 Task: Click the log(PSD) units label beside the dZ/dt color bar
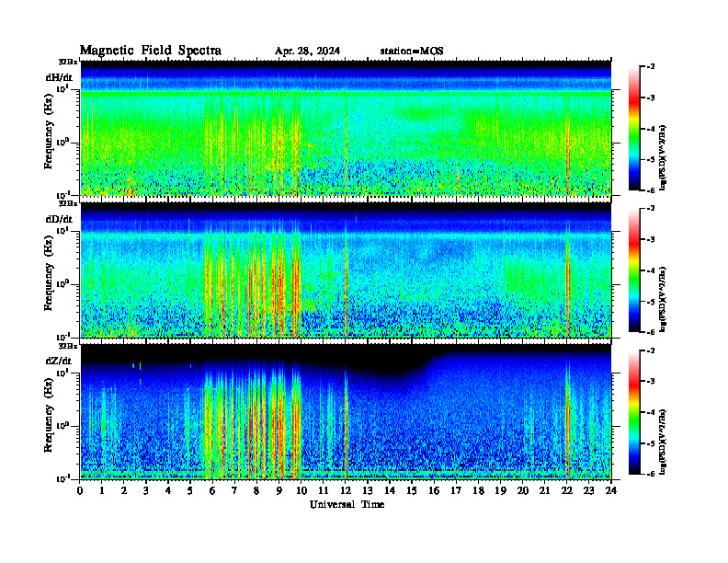663,442
